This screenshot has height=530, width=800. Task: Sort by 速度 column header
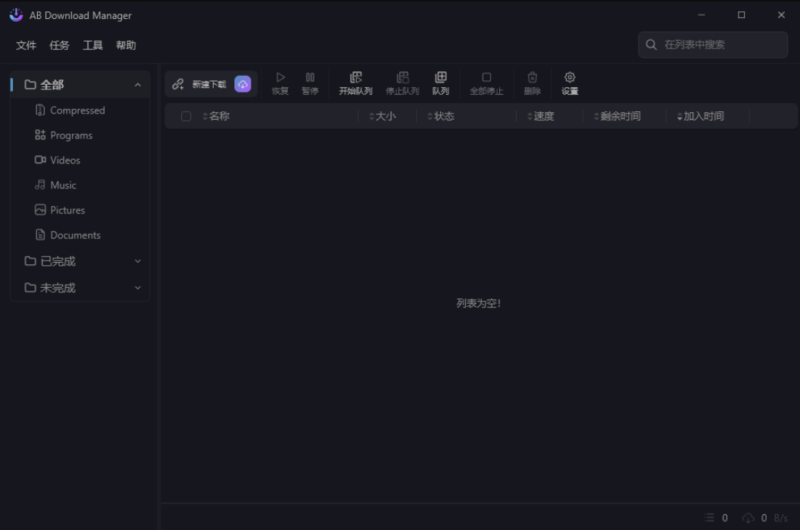(x=540, y=116)
